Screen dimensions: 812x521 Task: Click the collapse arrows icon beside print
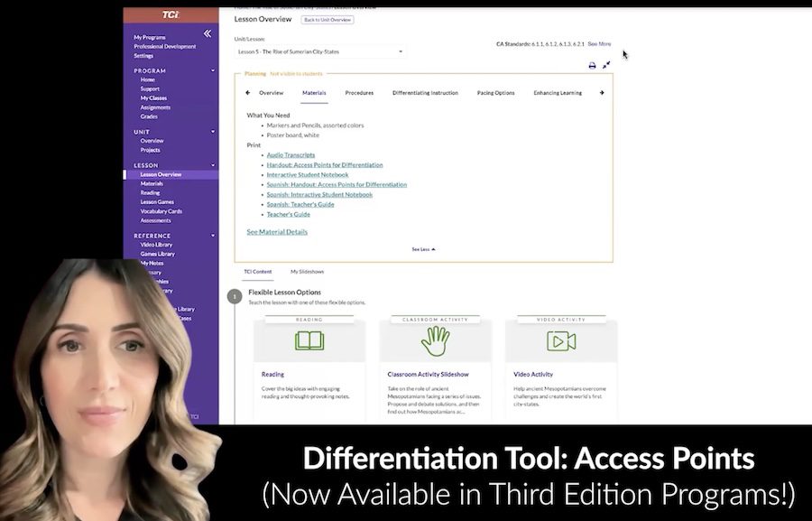tap(606, 65)
